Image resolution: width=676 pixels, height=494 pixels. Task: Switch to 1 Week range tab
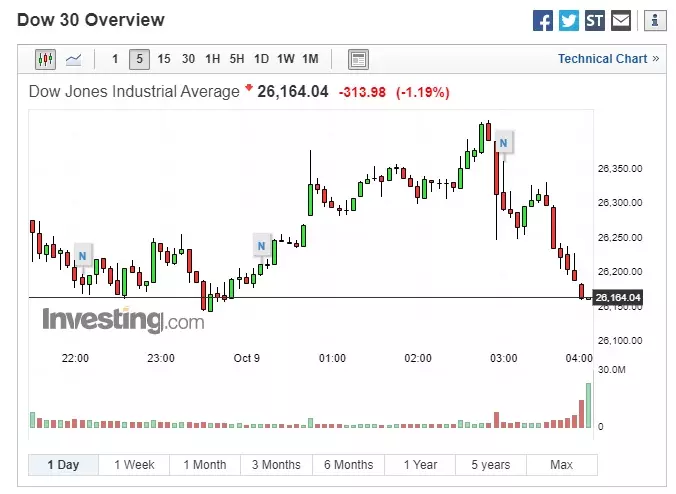tap(134, 465)
